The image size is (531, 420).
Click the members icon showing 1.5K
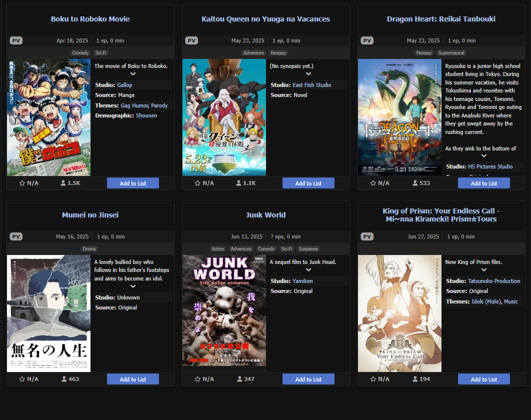pyautogui.click(x=63, y=183)
